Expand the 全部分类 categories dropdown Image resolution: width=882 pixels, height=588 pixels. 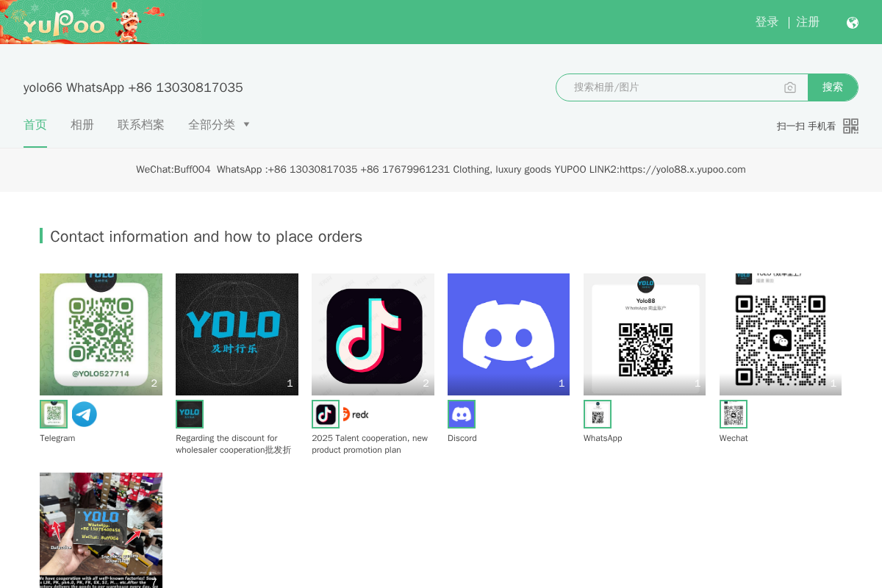click(x=212, y=125)
